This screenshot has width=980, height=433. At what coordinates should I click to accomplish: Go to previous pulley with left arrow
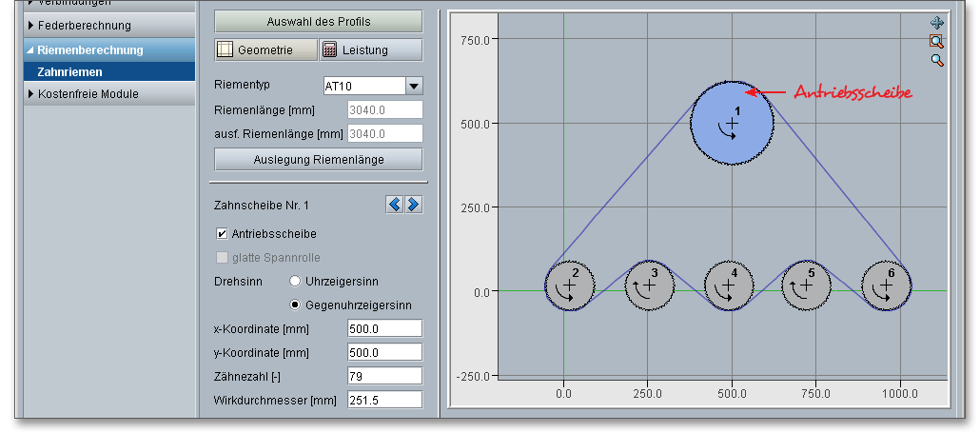click(395, 205)
